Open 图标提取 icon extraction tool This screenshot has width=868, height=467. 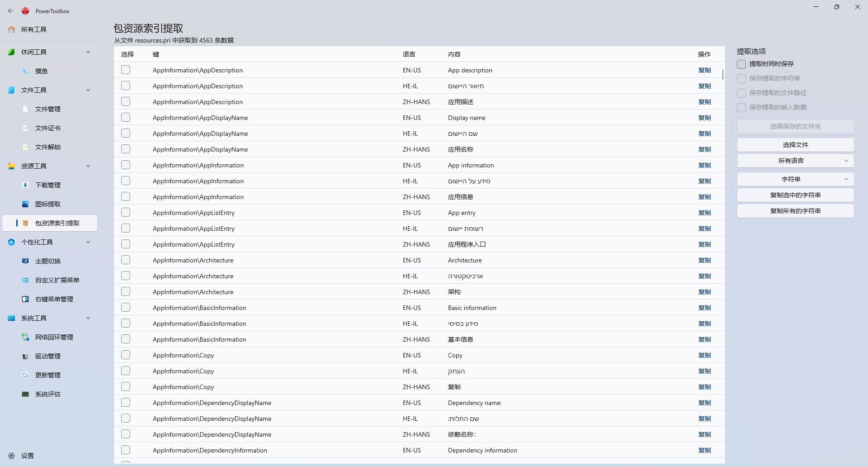[26, 204]
